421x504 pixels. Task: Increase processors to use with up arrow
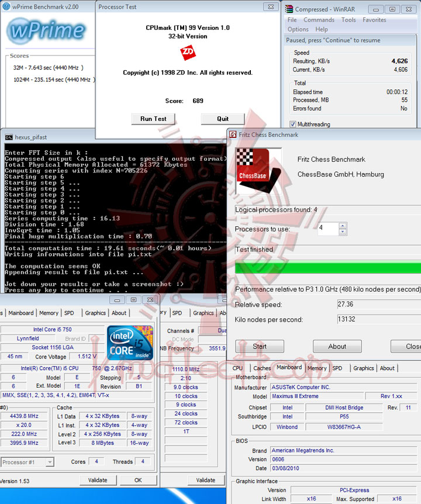343,226
